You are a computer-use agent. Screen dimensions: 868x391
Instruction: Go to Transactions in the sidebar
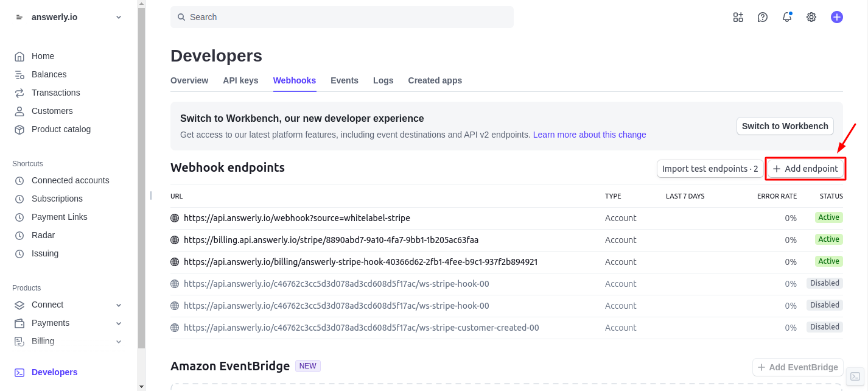(56, 93)
